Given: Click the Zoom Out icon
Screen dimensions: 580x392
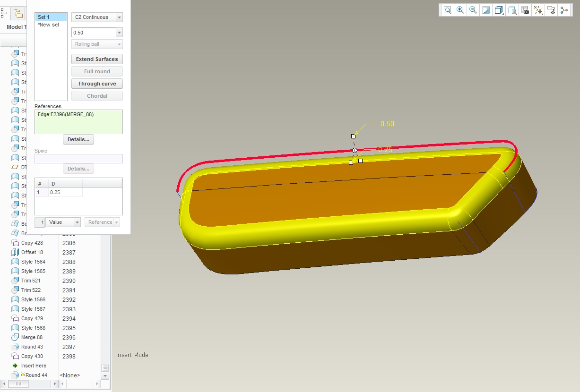Looking at the screenshot, I should 473,10.
